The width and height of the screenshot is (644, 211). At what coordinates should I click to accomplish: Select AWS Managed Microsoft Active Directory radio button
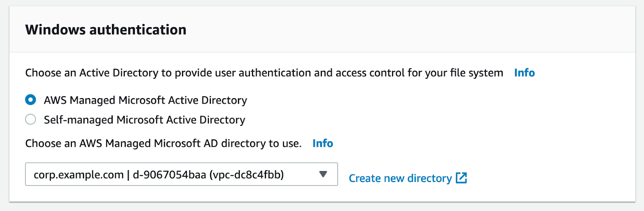pyautogui.click(x=31, y=100)
